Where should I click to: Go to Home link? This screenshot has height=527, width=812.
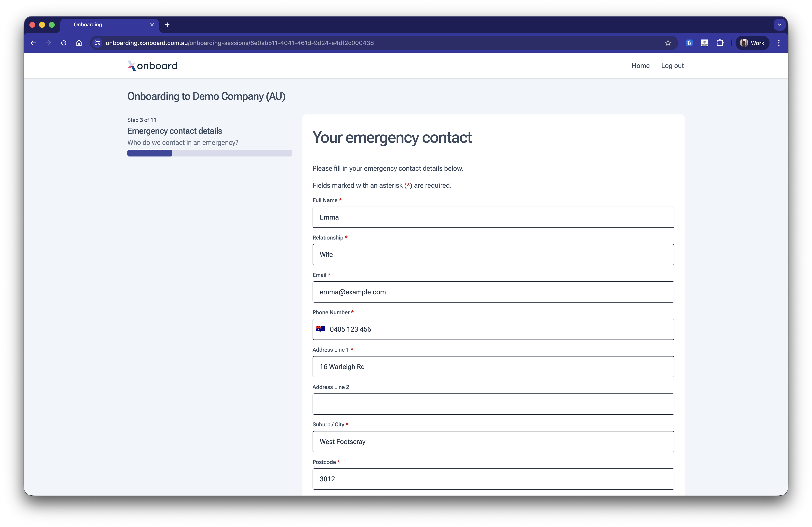(640, 65)
